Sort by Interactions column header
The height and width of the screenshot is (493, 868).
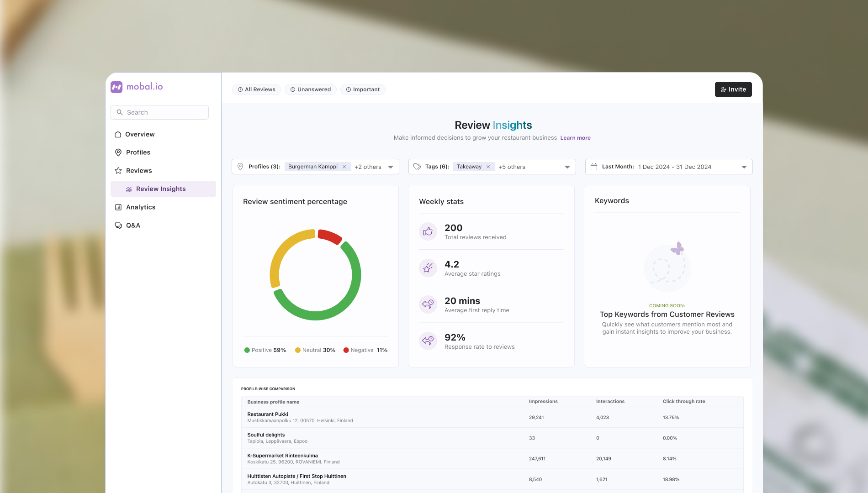pos(610,402)
